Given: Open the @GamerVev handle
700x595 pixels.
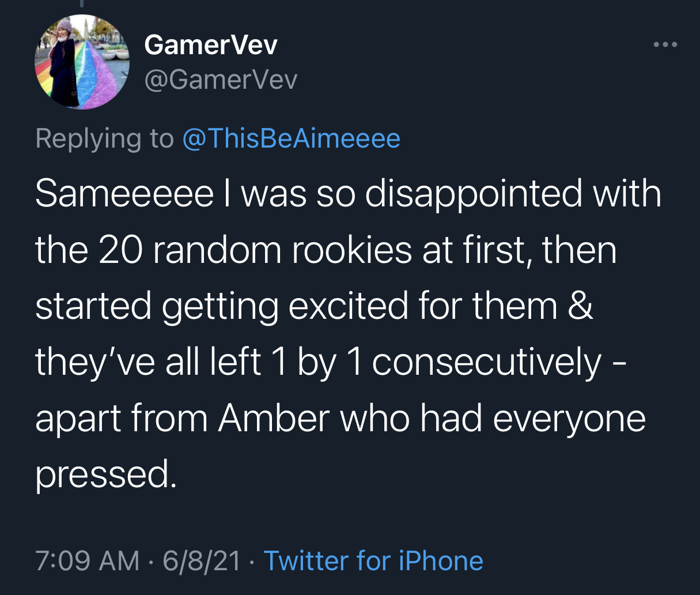Looking at the screenshot, I should click(x=221, y=80).
